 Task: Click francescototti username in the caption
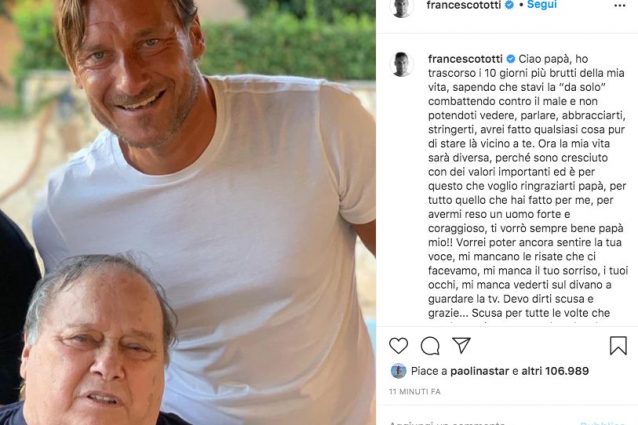[x=464, y=59]
